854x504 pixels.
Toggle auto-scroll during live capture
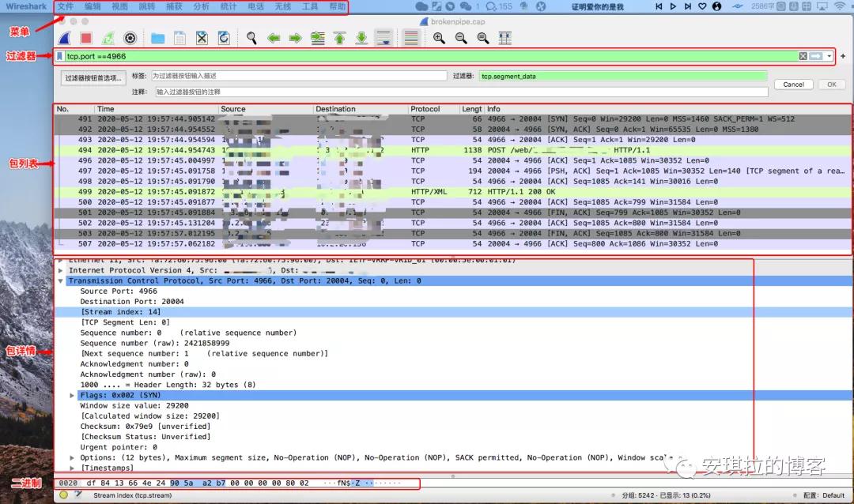pyautogui.click(x=384, y=38)
